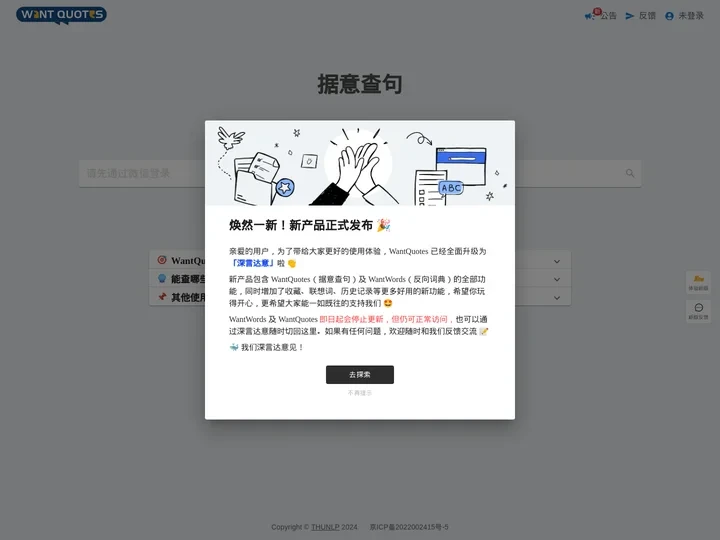Click the lower floating side button with chat icon

click(698, 311)
